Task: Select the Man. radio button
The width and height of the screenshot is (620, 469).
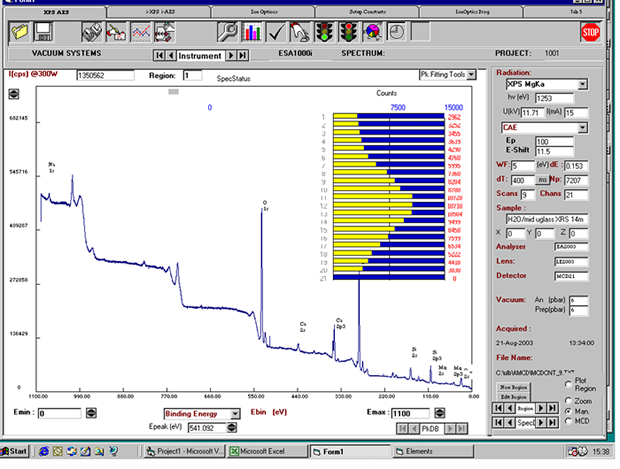Action: tap(568, 411)
